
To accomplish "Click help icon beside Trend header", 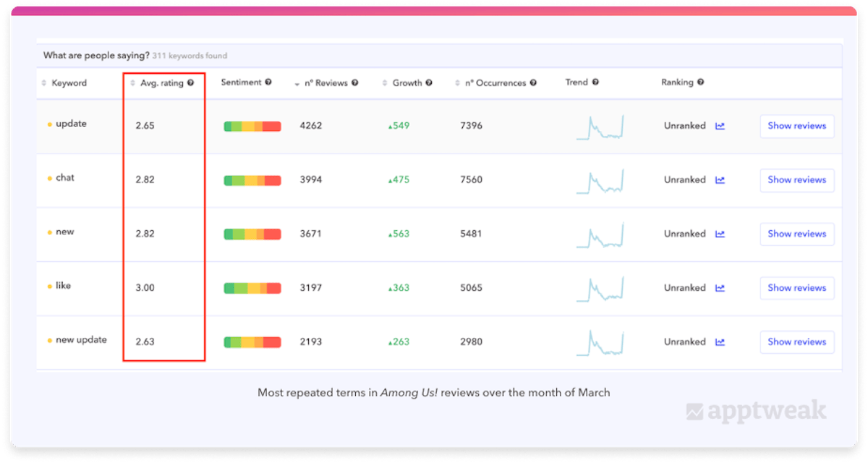I will pos(595,82).
